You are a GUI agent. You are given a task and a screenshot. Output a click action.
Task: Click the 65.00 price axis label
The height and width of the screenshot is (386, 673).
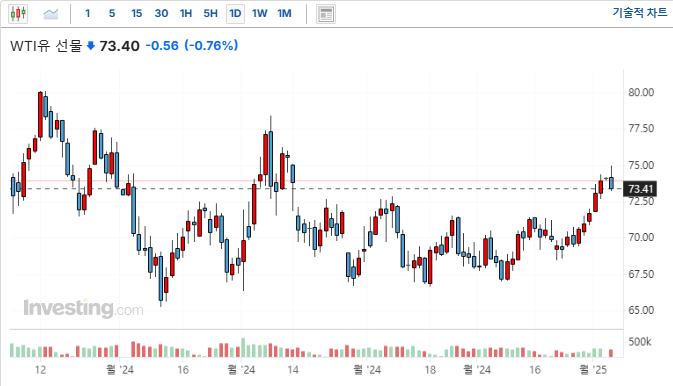point(641,310)
